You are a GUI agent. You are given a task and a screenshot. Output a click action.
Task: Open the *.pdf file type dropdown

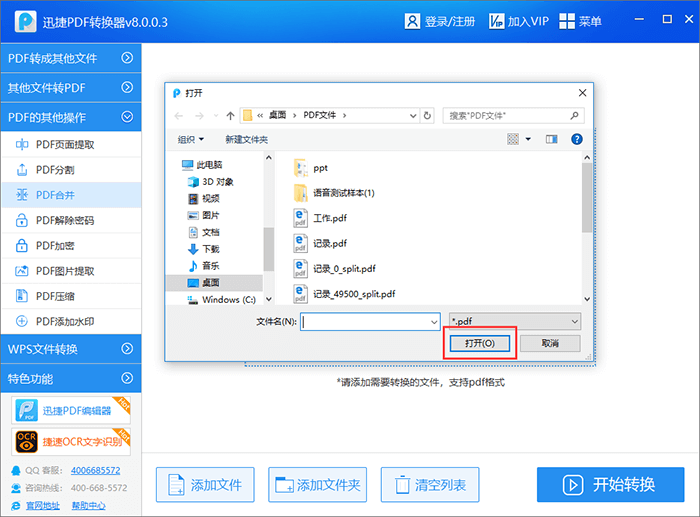coord(515,321)
